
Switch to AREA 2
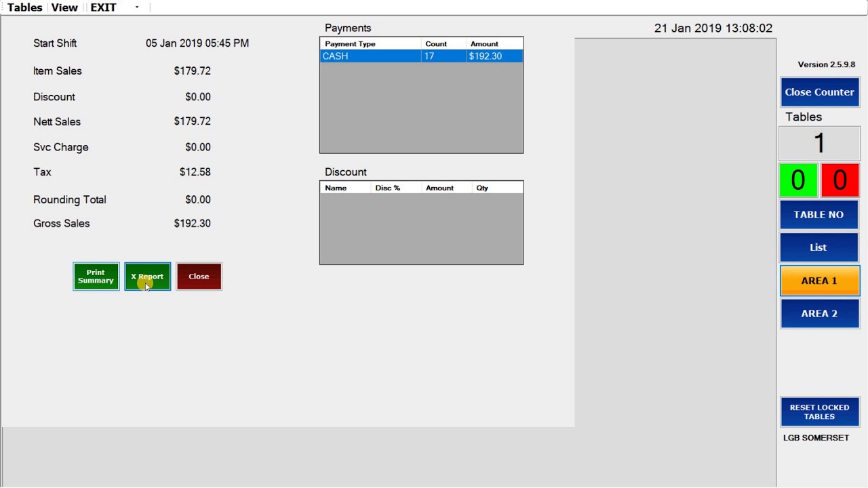(x=819, y=314)
